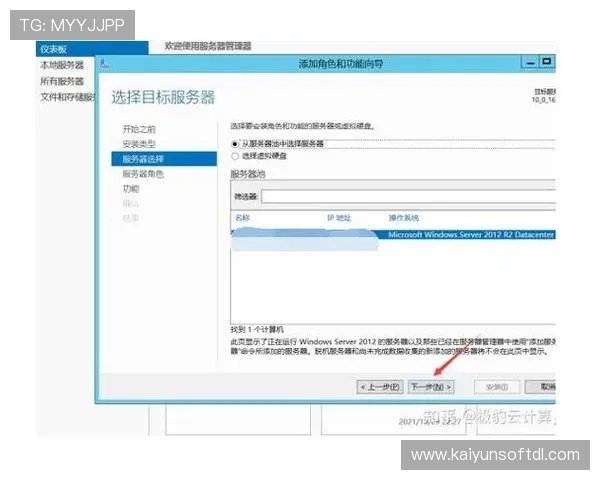Click 上一步(P) previous button
The height and width of the screenshot is (480, 600).
(380, 387)
